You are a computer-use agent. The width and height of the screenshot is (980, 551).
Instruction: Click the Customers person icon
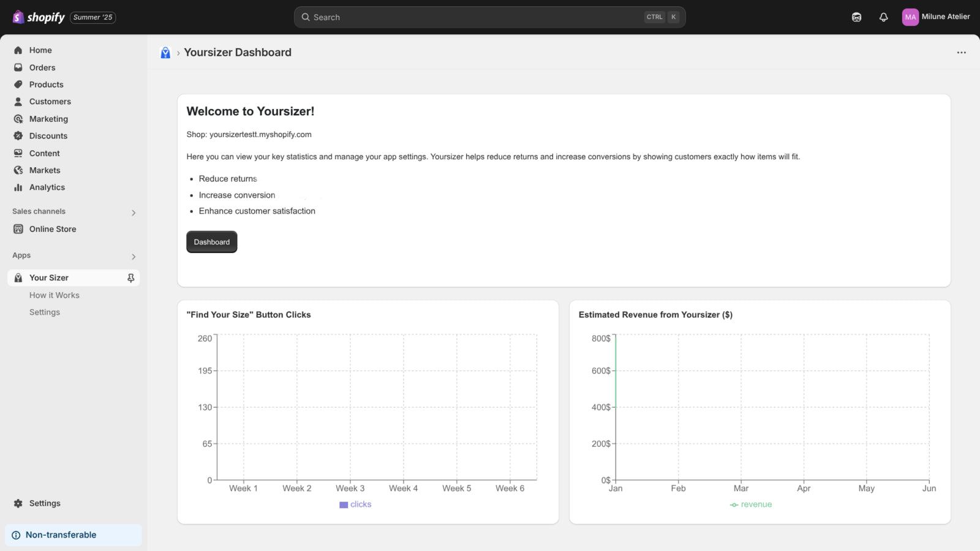(x=18, y=102)
